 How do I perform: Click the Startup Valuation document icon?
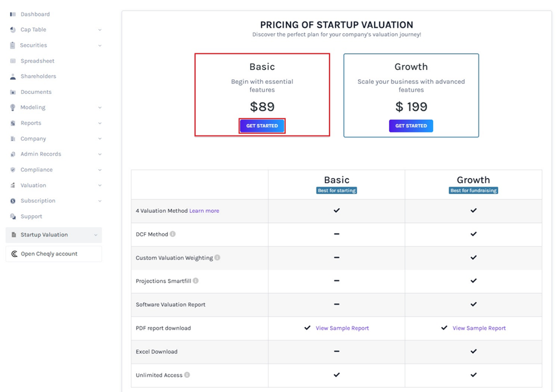point(15,235)
